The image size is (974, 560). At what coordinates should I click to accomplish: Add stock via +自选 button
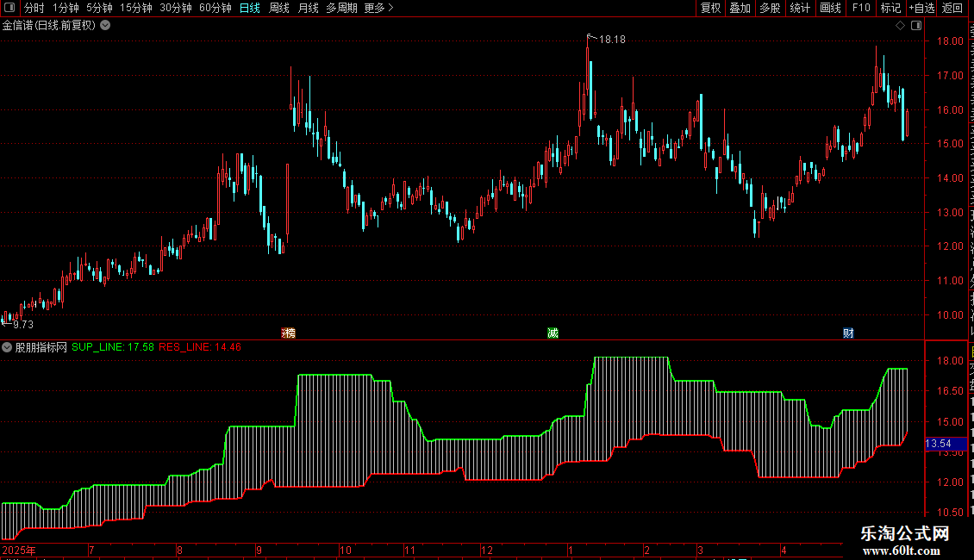921,8
